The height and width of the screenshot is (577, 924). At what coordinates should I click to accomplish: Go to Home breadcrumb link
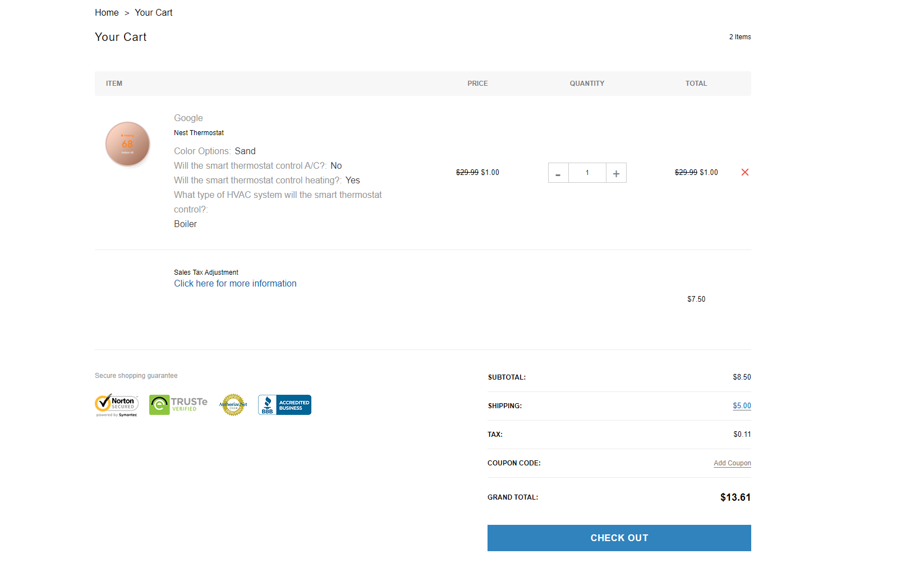click(107, 12)
